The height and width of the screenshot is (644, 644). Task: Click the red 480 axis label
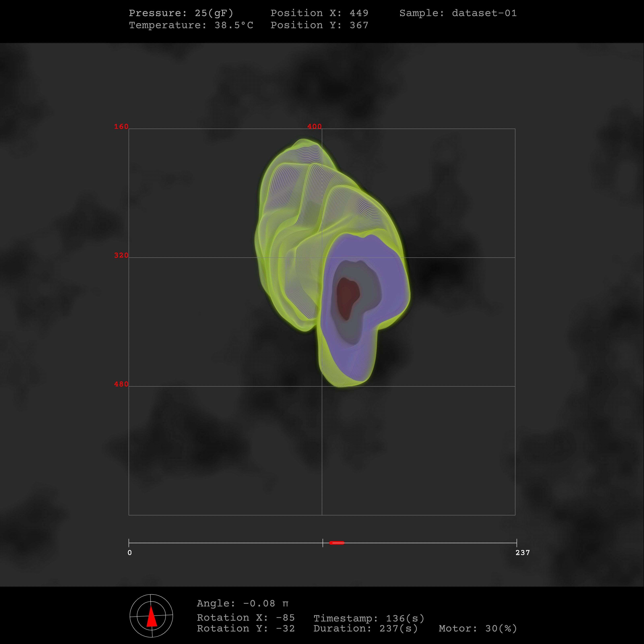121,384
